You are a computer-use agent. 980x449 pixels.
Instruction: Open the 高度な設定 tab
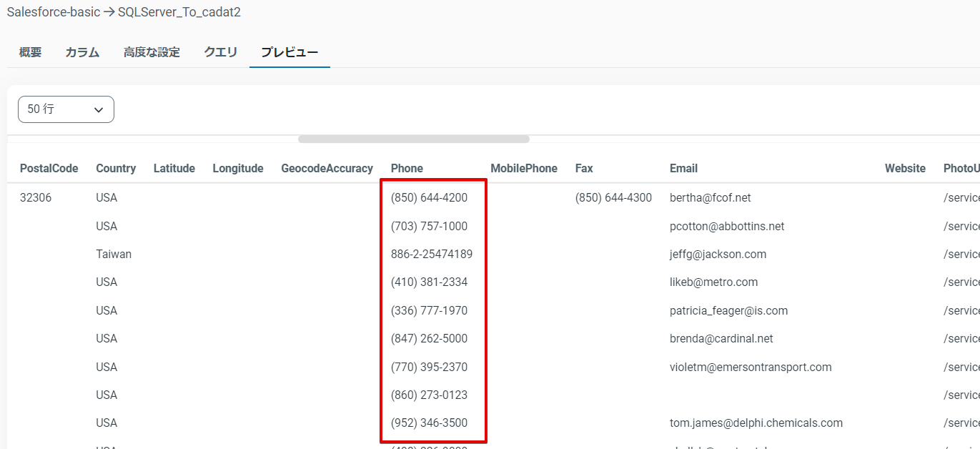click(152, 52)
